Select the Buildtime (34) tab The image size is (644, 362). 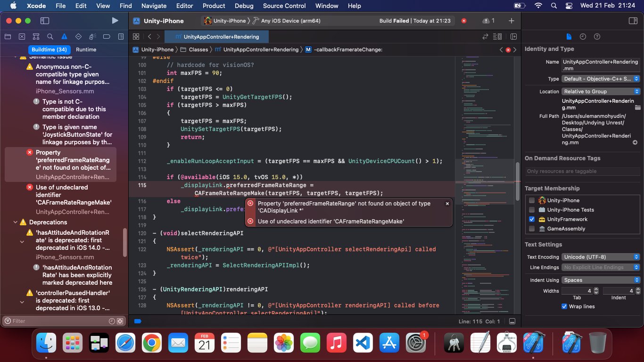pos(50,49)
